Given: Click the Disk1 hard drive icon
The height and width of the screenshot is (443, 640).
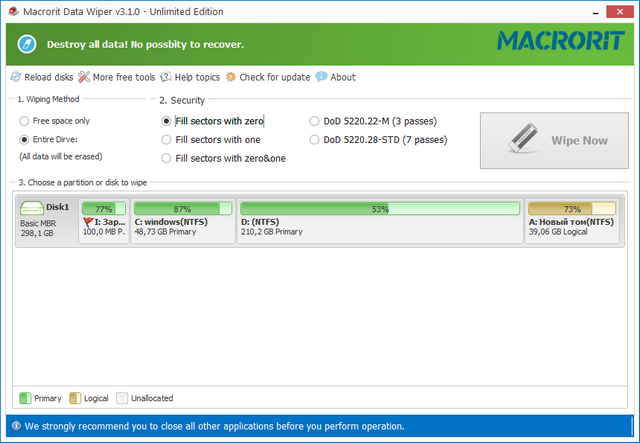Looking at the screenshot, I should coord(32,208).
